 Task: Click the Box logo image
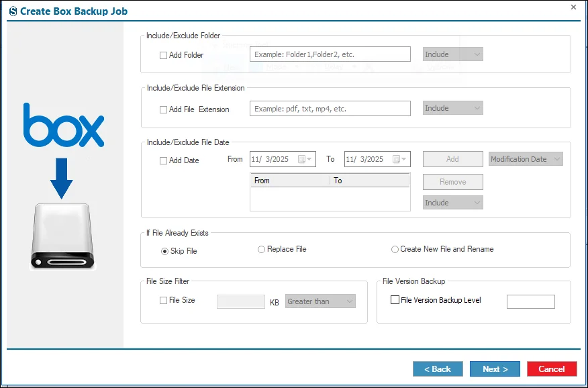(64, 125)
